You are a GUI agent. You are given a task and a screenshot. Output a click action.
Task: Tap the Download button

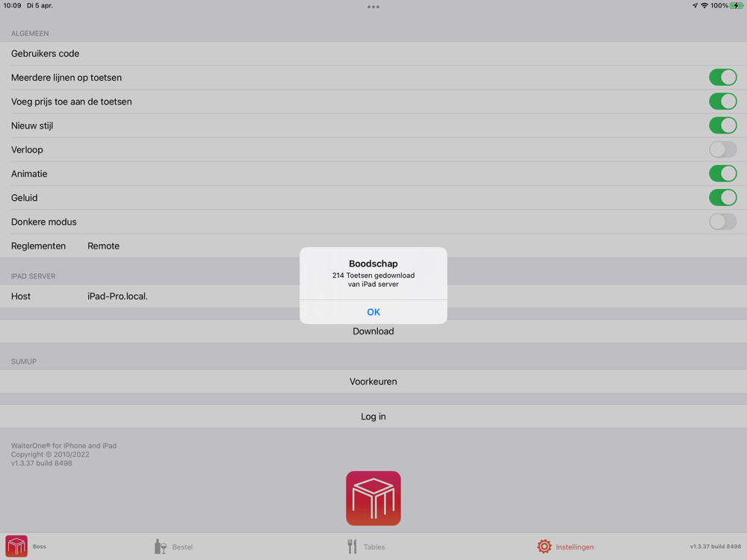point(373,331)
